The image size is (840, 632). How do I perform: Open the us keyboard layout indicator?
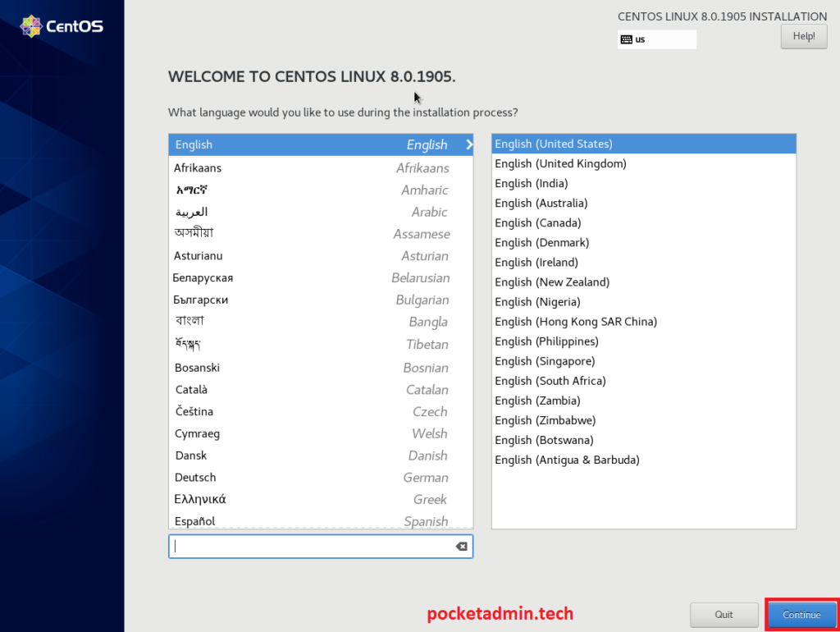[x=657, y=39]
